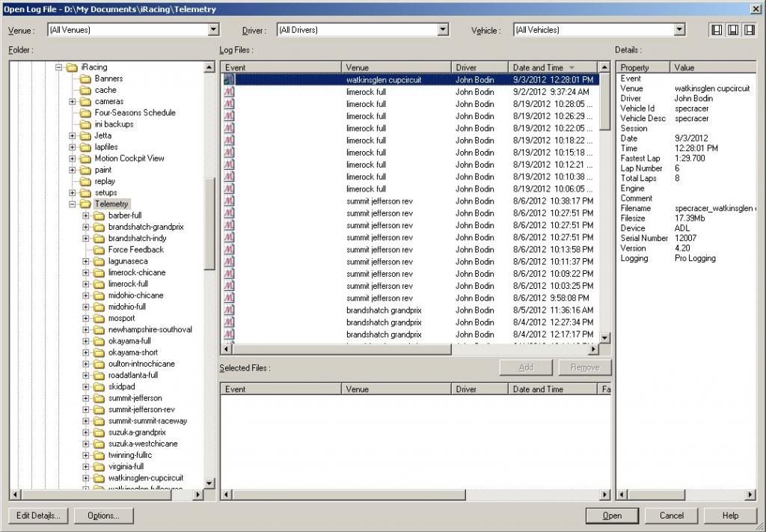Click the Banners folder icon
Image resolution: width=766 pixels, height=532 pixels.
[85, 79]
